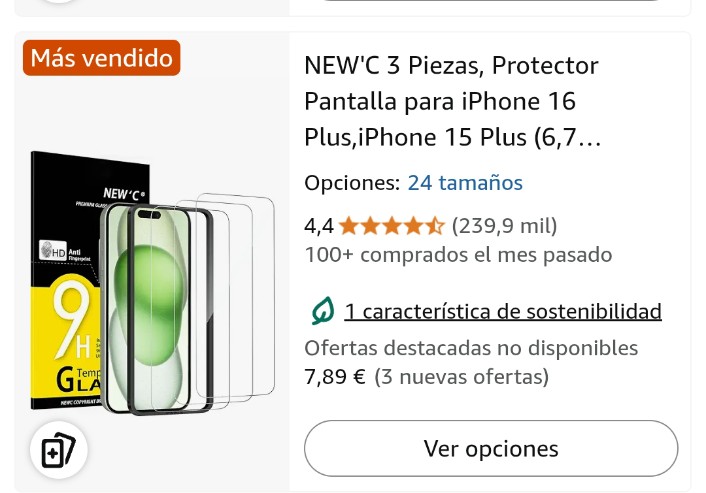Tap the half-filled fifth rating star
This screenshot has width=706, height=493.
point(434,226)
